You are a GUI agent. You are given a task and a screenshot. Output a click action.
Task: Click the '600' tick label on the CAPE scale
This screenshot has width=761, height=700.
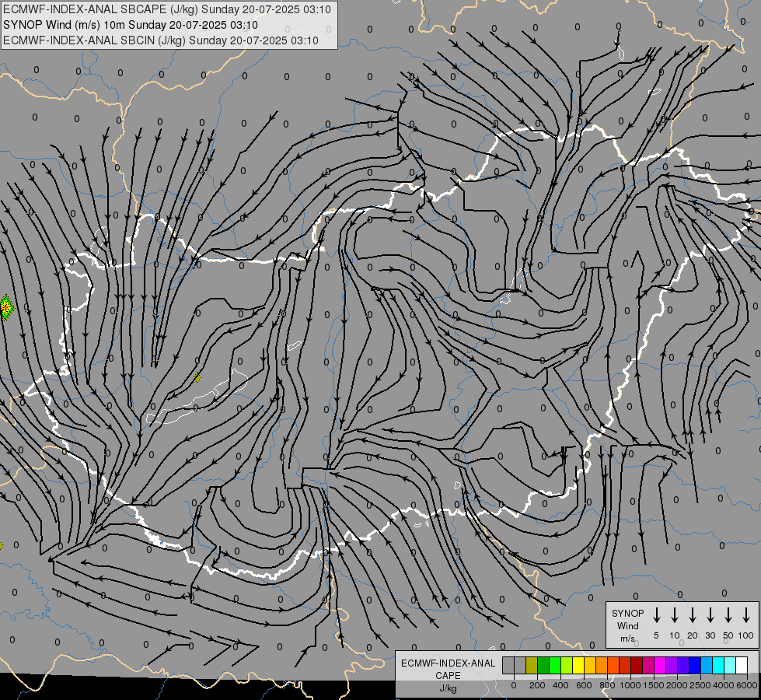point(584,685)
